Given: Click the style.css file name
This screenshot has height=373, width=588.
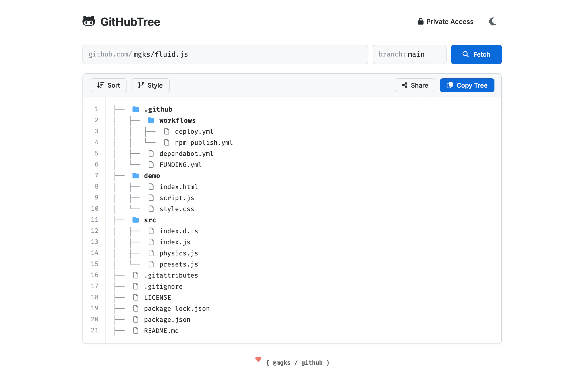Looking at the screenshot, I should 177,209.
